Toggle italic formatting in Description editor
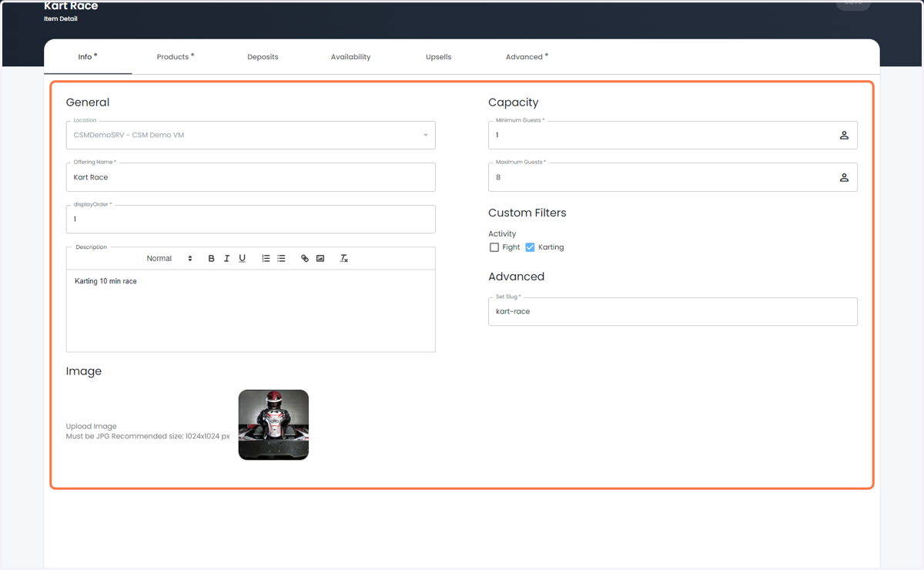This screenshot has height=570, width=924. pyautogui.click(x=226, y=259)
